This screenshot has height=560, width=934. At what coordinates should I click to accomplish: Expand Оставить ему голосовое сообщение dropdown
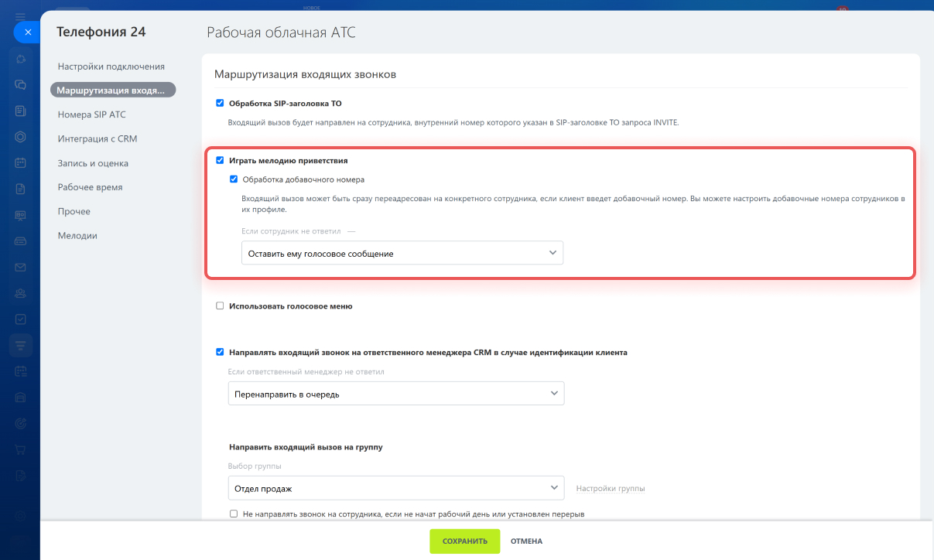(402, 253)
